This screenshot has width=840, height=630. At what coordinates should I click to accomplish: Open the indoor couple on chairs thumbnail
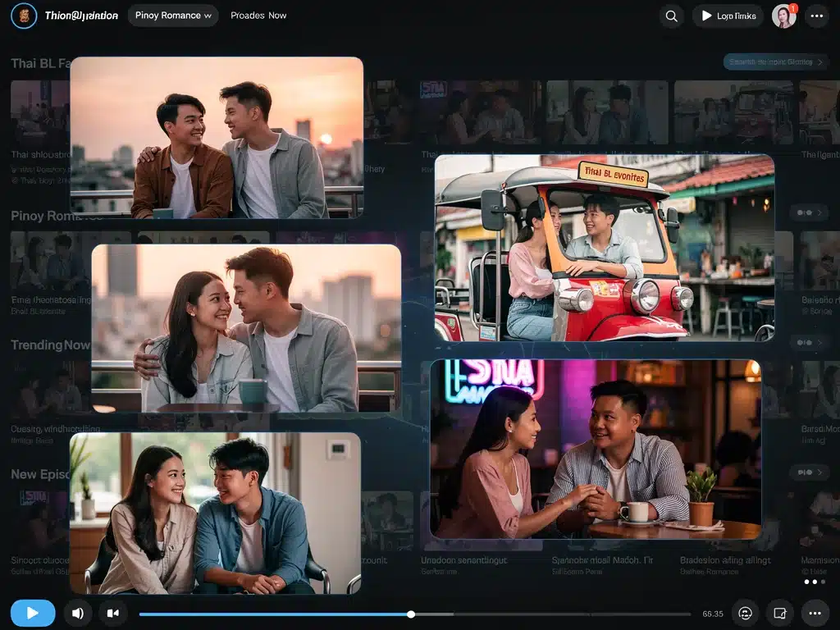pos(216,514)
